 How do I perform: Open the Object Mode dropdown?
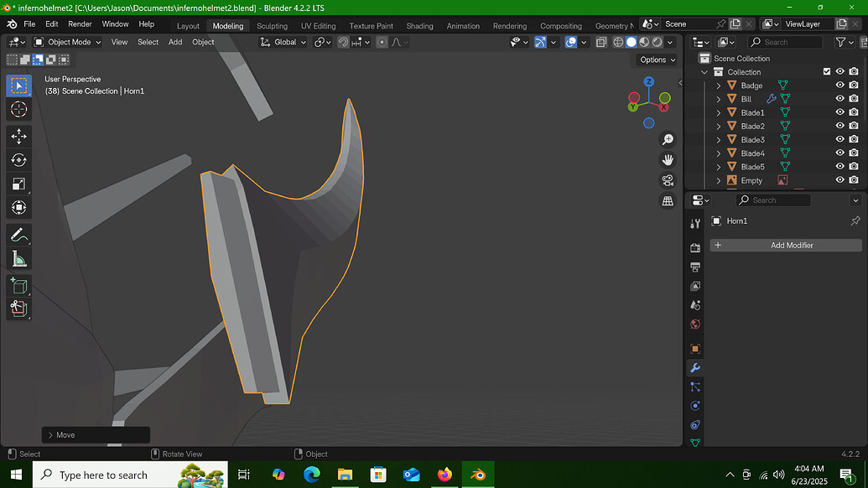click(x=68, y=42)
